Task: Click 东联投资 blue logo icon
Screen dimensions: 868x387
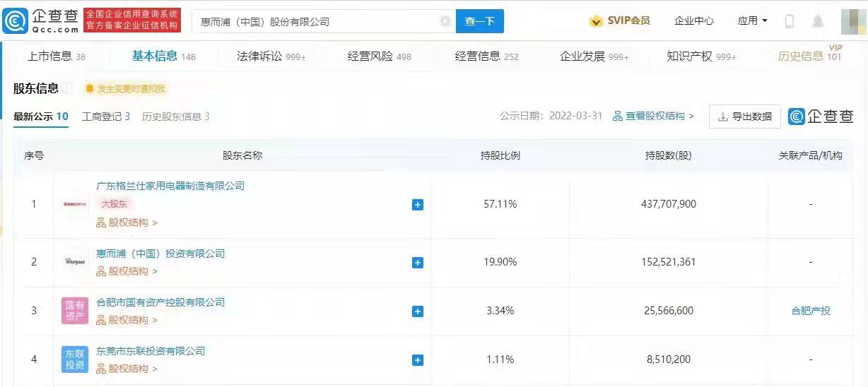Action: pos(75,359)
